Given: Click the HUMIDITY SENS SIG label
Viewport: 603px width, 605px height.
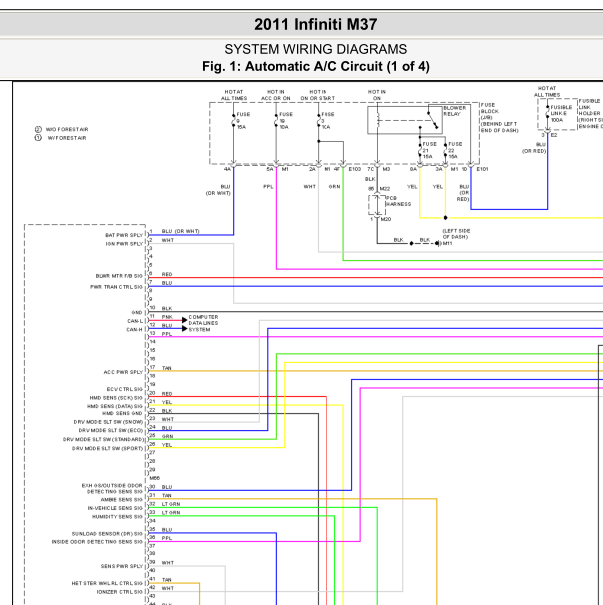Looking at the screenshot, I should (117, 517).
